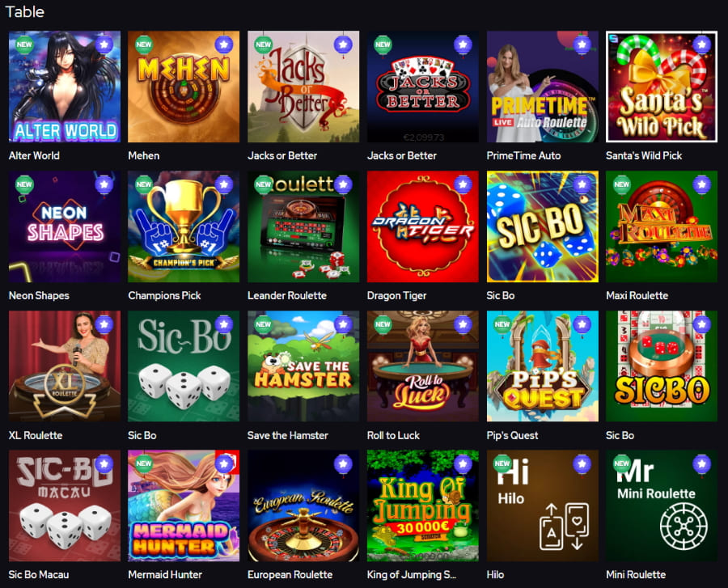This screenshot has height=588, width=728.
Task: Toggle the favorite star on XL Roulette
Action: click(x=104, y=324)
